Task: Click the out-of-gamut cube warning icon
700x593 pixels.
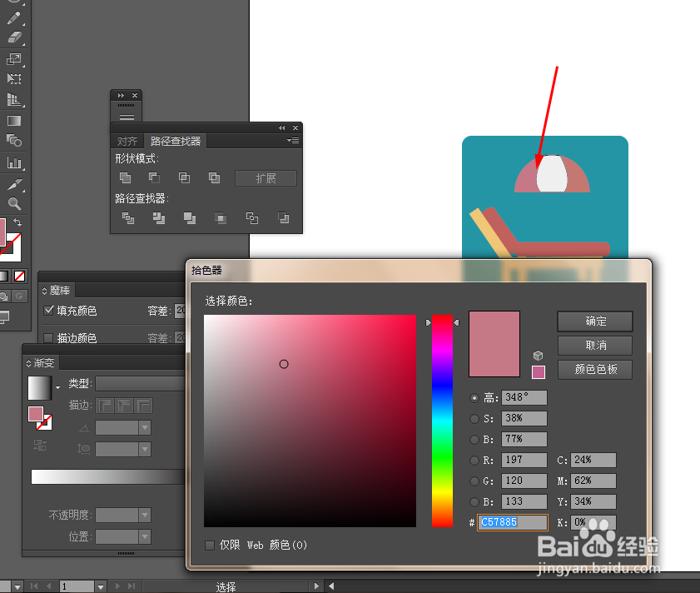Action: pyautogui.click(x=538, y=356)
